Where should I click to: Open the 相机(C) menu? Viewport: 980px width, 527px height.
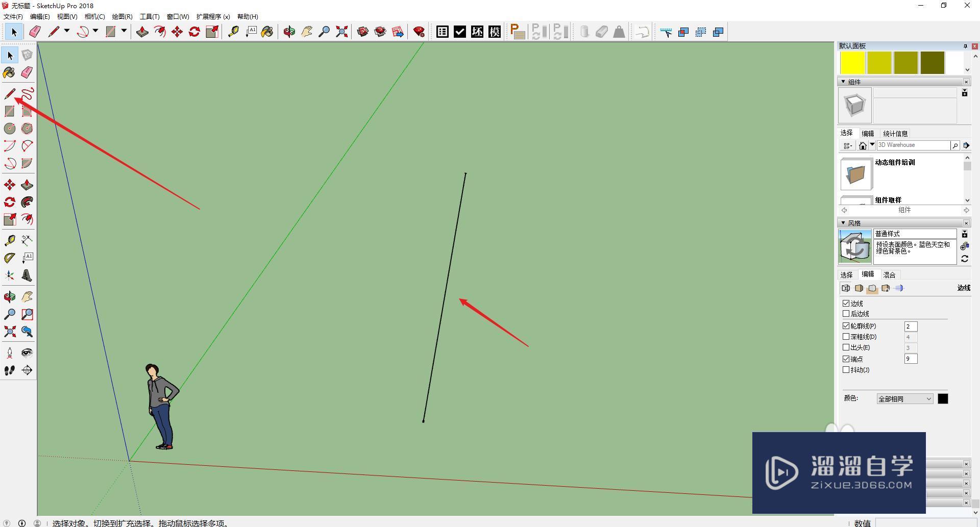tap(95, 17)
